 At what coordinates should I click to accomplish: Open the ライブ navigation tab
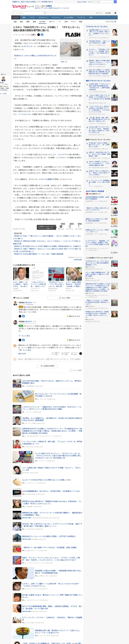click(32, 17)
